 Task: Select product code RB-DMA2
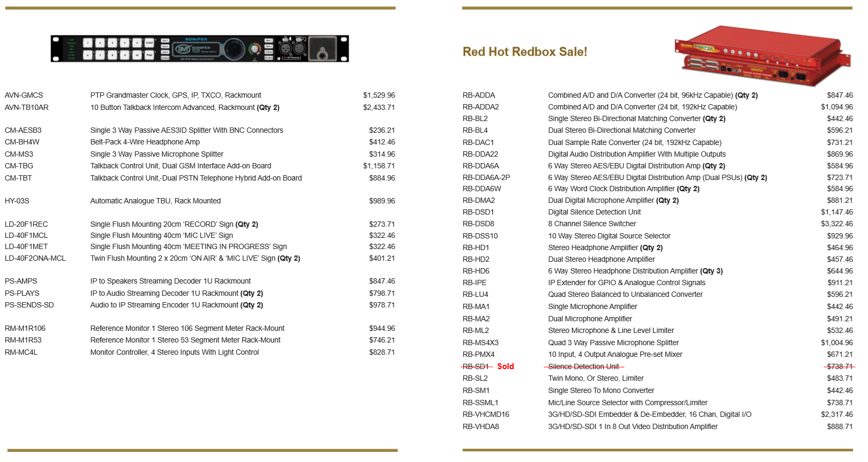[479, 200]
